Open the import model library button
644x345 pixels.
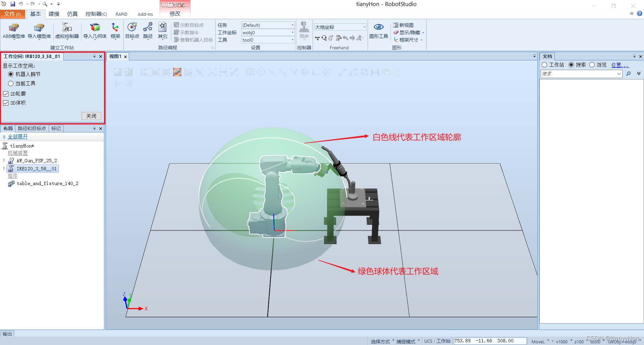coord(39,31)
